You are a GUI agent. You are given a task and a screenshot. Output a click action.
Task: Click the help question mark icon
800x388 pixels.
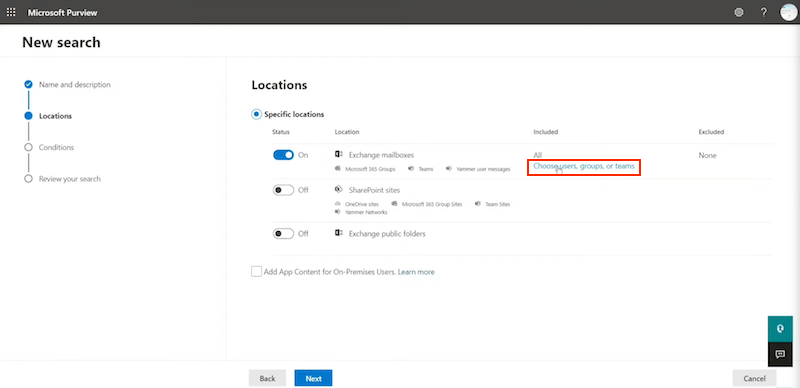click(763, 12)
